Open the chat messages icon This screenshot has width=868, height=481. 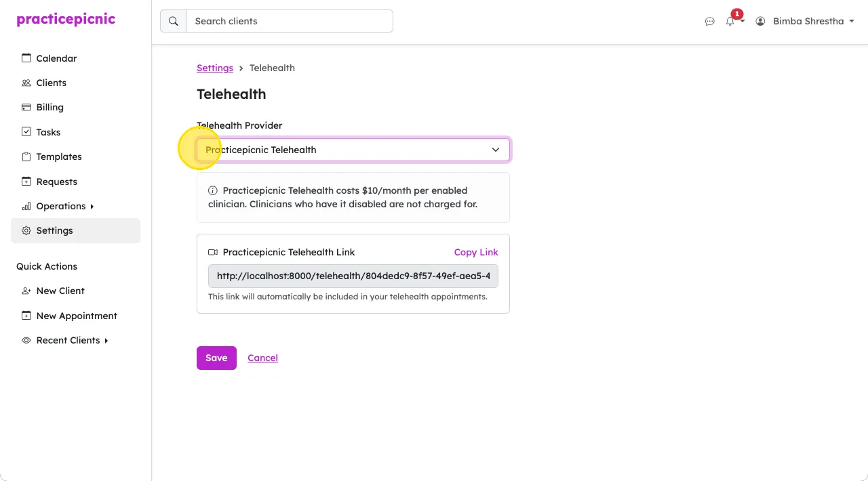710,22
